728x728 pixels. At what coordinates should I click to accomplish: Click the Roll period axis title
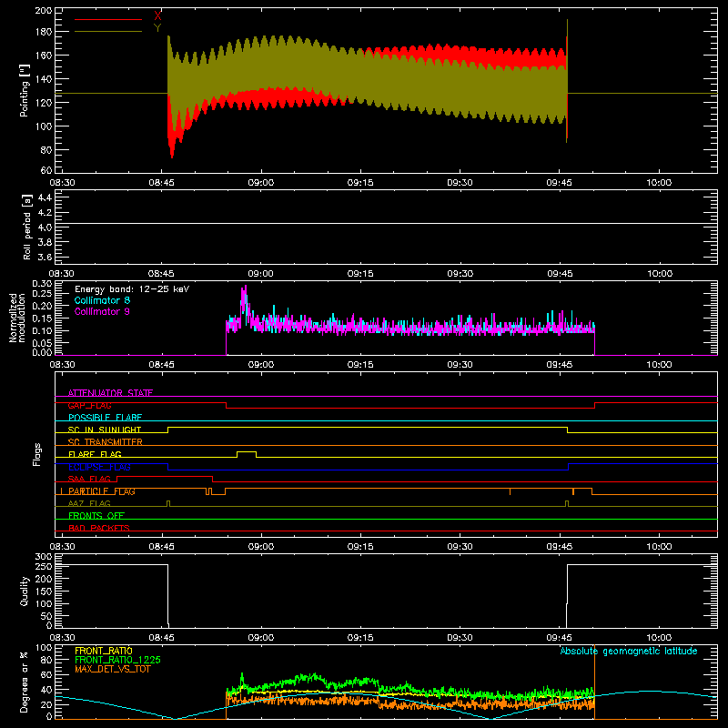pyautogui.click(x=27, y=227)
